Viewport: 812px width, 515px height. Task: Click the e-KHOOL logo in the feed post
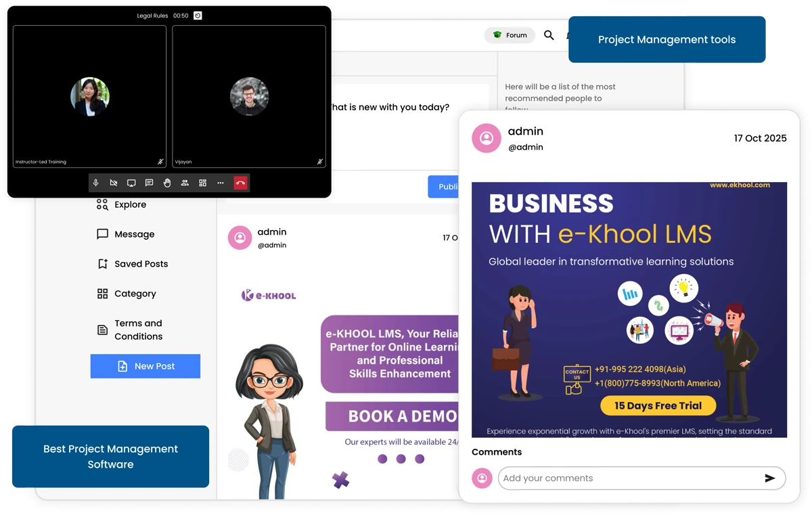point(269,295)
